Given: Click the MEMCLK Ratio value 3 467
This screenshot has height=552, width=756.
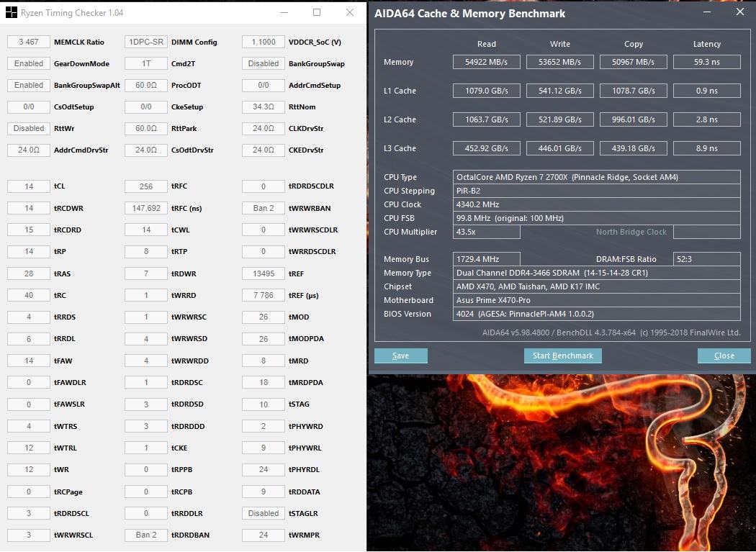Looking at the screenshot, I should (x=29, y=42).
